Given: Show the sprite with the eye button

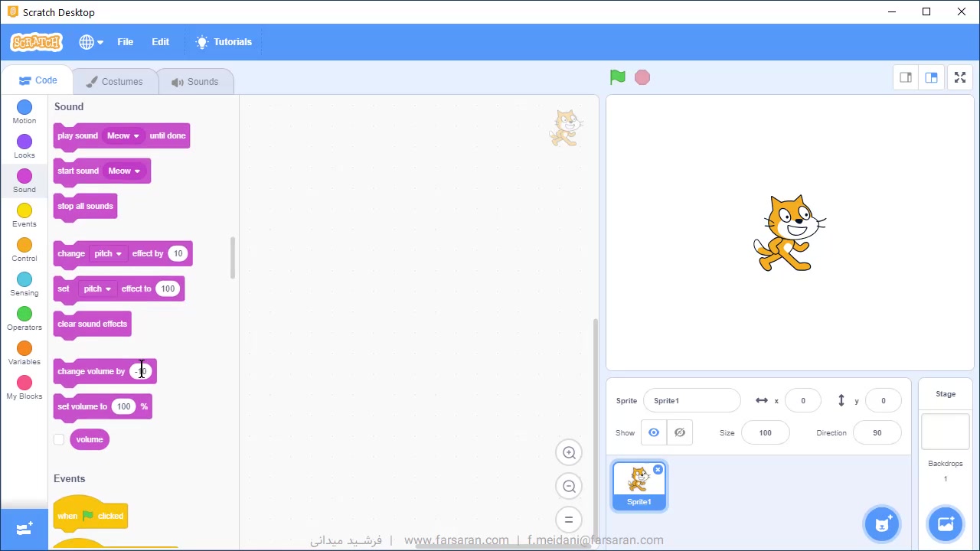Looking at the screenshot, I should click(x=654, y=432).
